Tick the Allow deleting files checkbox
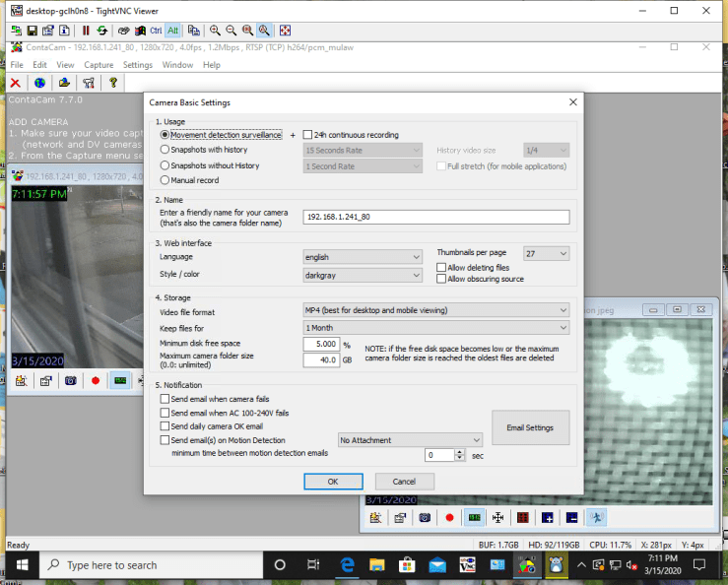The image size is (728, 585). 441,267
